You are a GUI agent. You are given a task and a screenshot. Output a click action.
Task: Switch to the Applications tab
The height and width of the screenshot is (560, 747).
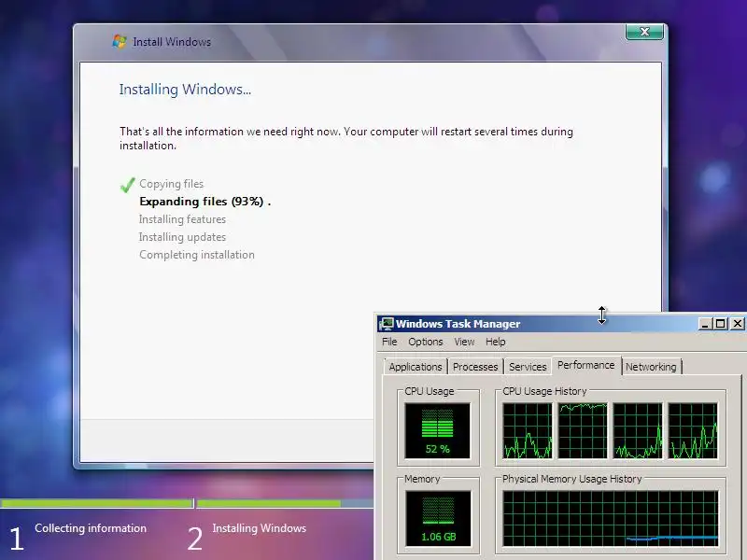click(416, 367)
